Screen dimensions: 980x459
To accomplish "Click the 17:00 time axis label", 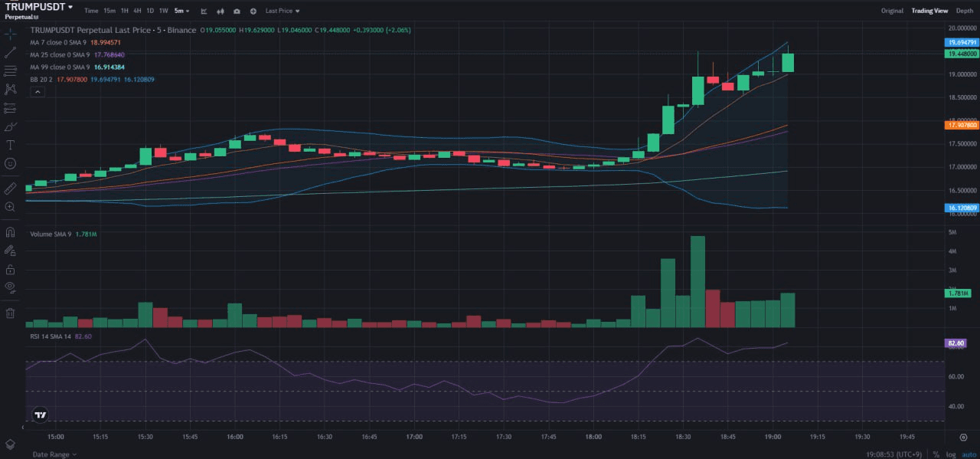I will (x=414, y=437).
